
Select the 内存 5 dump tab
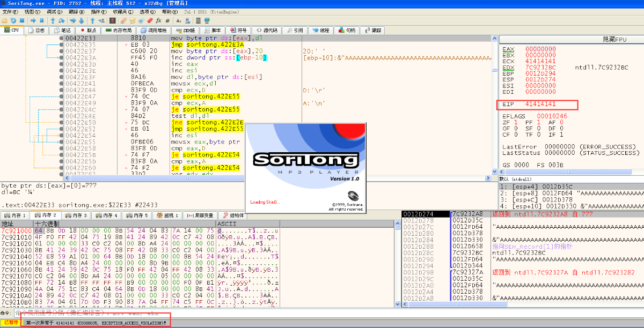pyautogui.click(x=137, y=215)
